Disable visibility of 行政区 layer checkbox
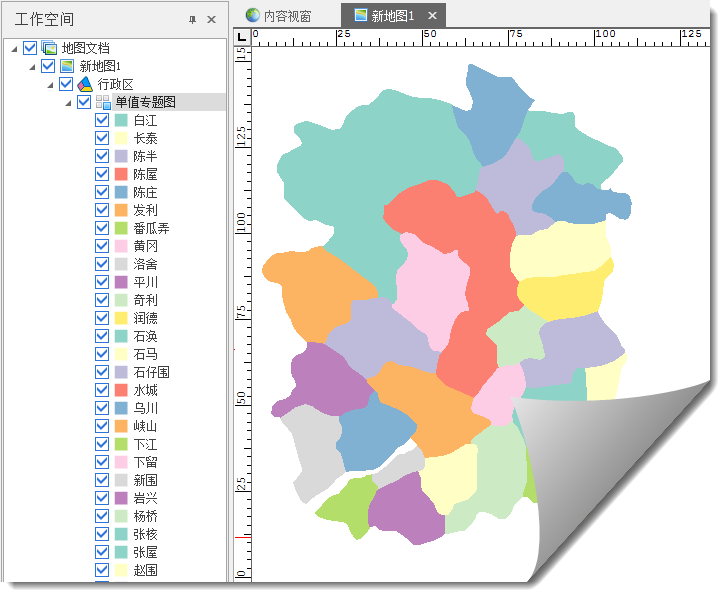 tap(66, 84)
